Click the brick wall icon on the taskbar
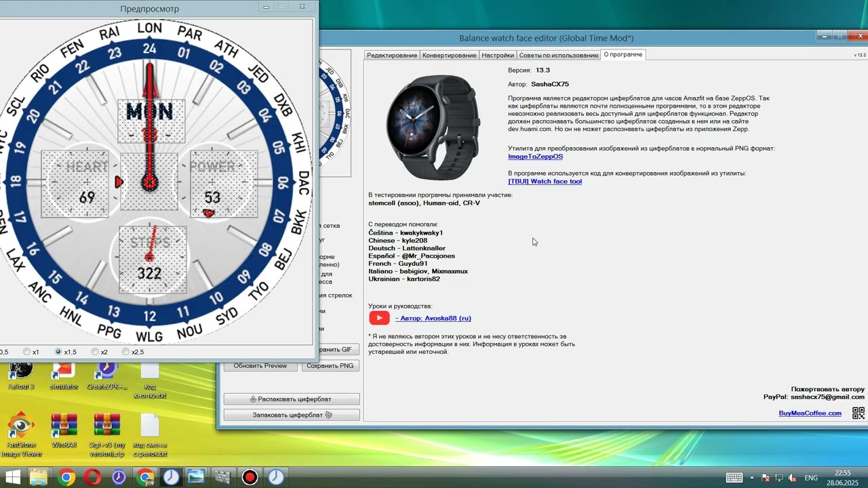This screenshot has width=868, height=488. (223, 477)
